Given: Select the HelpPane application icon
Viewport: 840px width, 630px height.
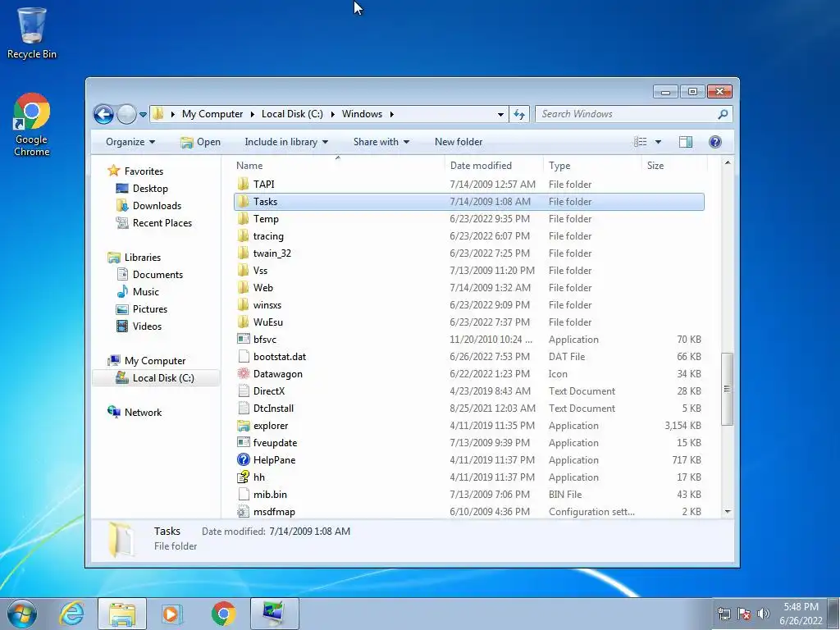Looking at the screenshot, I should (243, 459).
